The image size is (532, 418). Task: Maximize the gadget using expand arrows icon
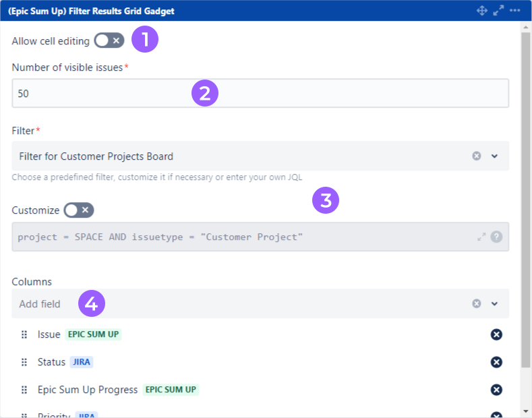[x=499, y=11]
